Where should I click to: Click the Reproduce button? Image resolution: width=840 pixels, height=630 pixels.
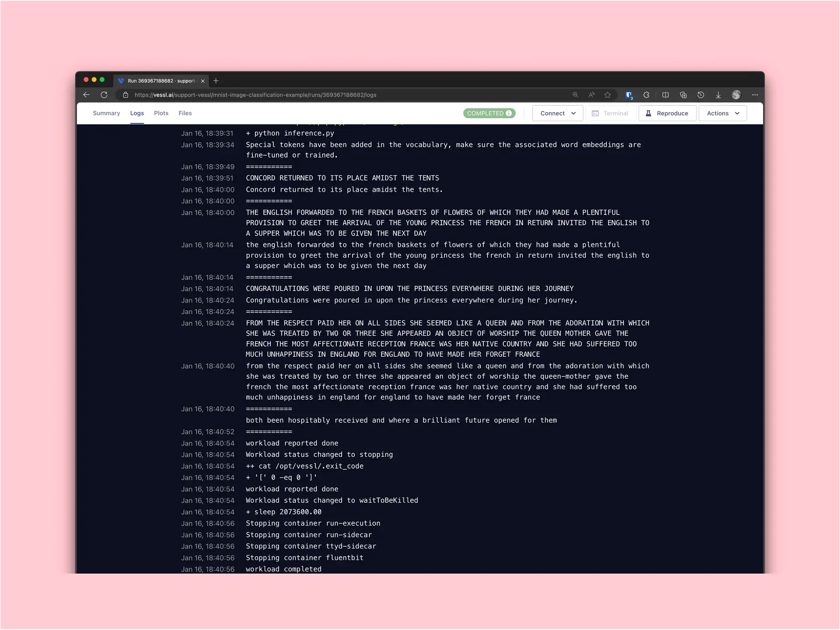667,113
